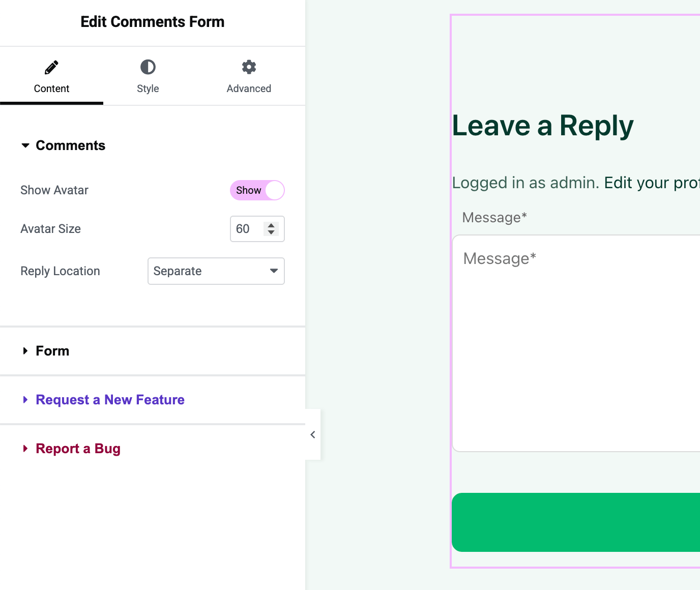Click the green submit button
The width and height of the screenshot is (700, 590).
coord(576,522)
